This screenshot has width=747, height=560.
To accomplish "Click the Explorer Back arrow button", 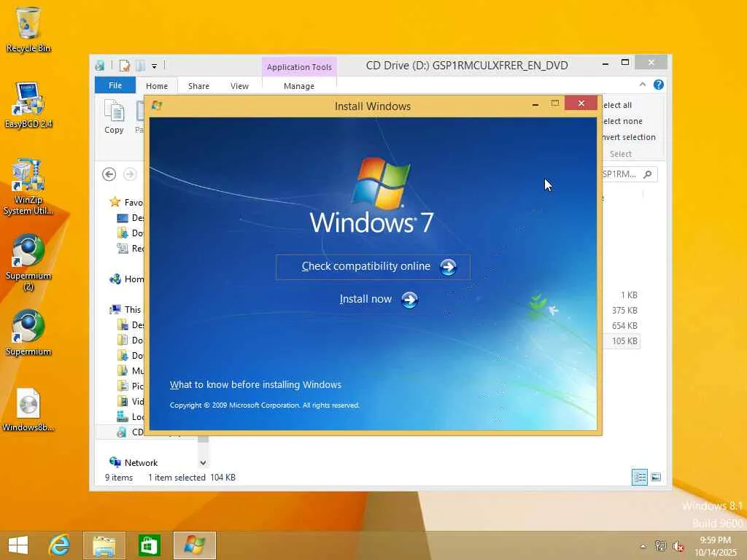I will pos(109,174).
